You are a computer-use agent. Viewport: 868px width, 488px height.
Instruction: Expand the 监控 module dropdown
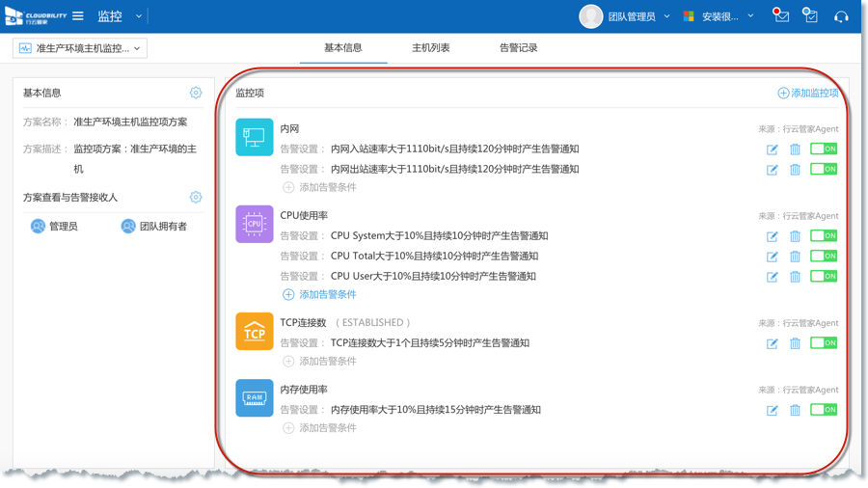[x=139, y=16]
